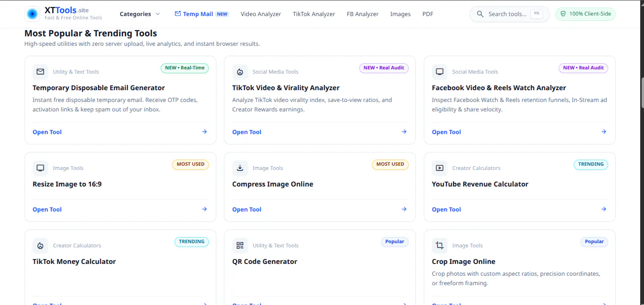The image size is (644, 305).
Task: Click 'TikTok Money Calculator' title
Action: pos(74,262)
